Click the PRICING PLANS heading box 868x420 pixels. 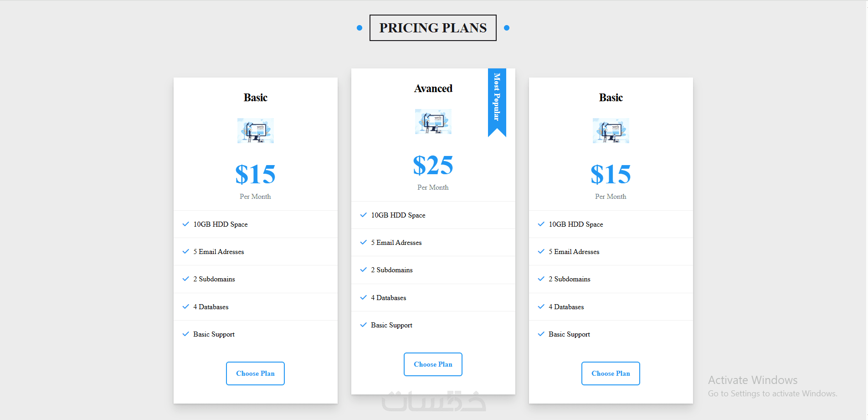[x=433, y=28]
